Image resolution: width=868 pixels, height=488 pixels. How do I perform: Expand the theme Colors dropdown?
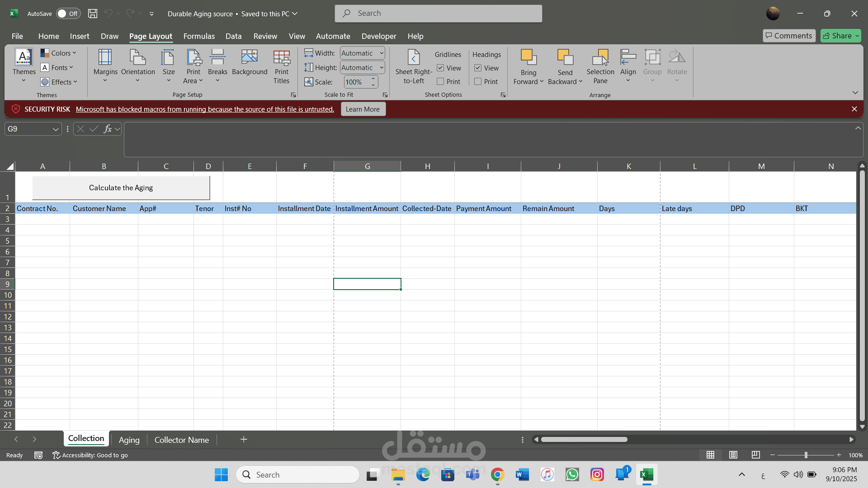(x=58, y=53)
